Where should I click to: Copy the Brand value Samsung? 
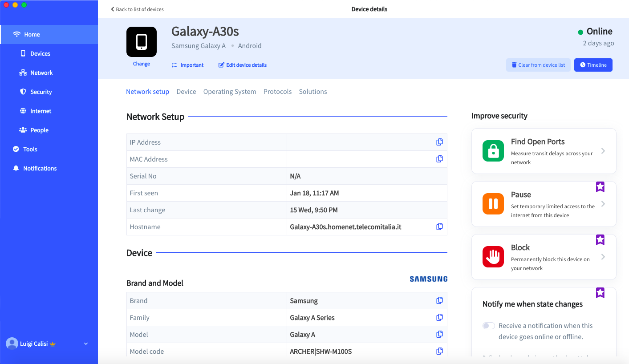click(439, 300)
